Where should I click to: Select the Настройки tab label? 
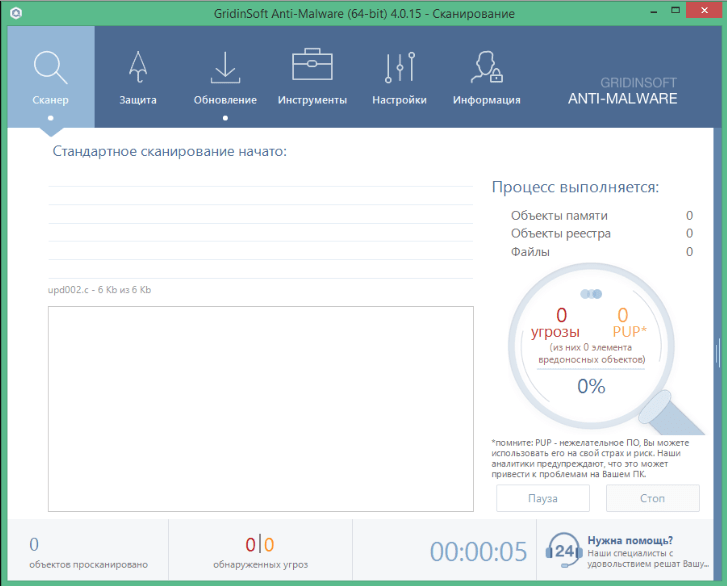(x=399, y=100)
